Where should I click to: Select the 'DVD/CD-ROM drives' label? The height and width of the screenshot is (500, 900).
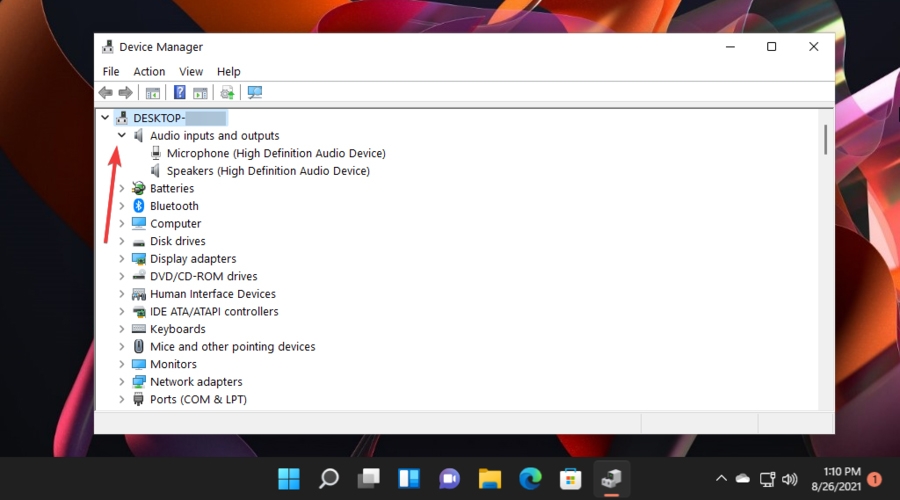click(x=204, y=276)
